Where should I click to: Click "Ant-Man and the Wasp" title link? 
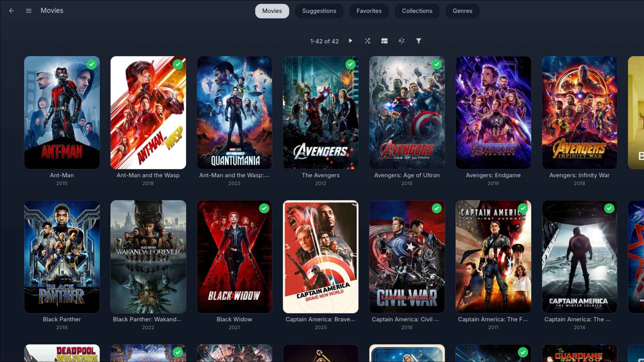tap(148, 175)
